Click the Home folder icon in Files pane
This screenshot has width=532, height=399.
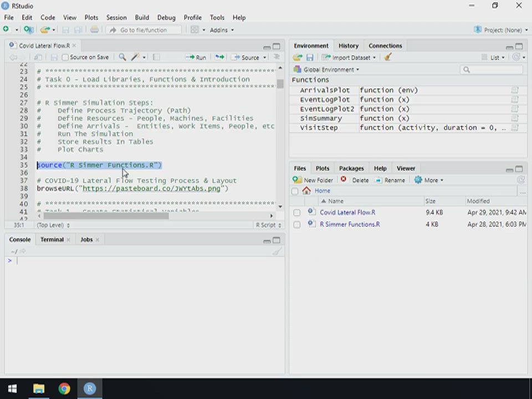click(x=306, y=191)
